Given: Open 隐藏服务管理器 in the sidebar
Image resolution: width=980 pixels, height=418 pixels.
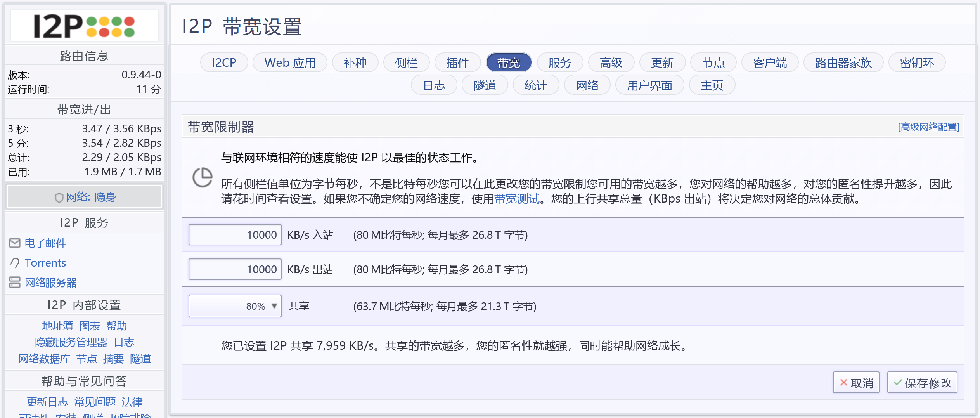Looking at the screenshot, I should pos(71,342).
